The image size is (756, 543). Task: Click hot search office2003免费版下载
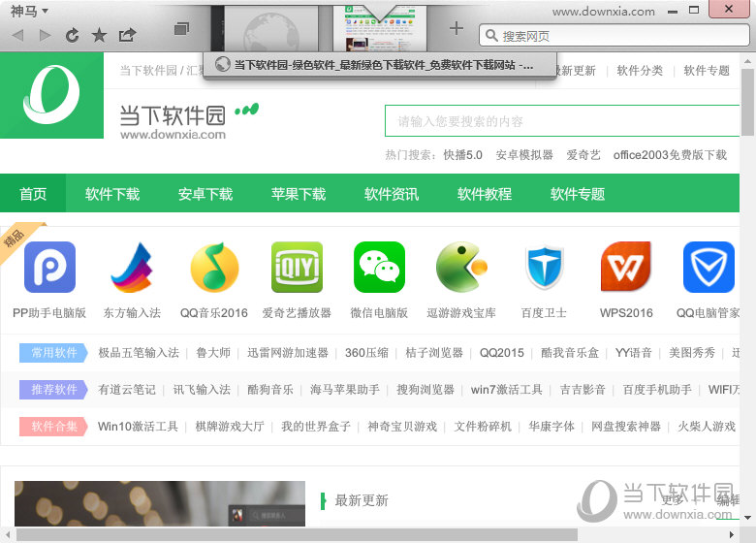click(x=670, y=155)
